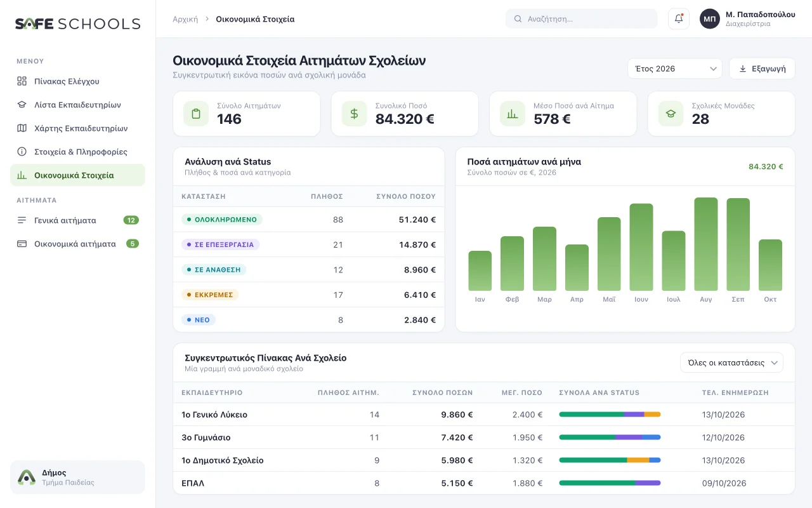Click the 09/10/2026 date cell

[723, 483]
